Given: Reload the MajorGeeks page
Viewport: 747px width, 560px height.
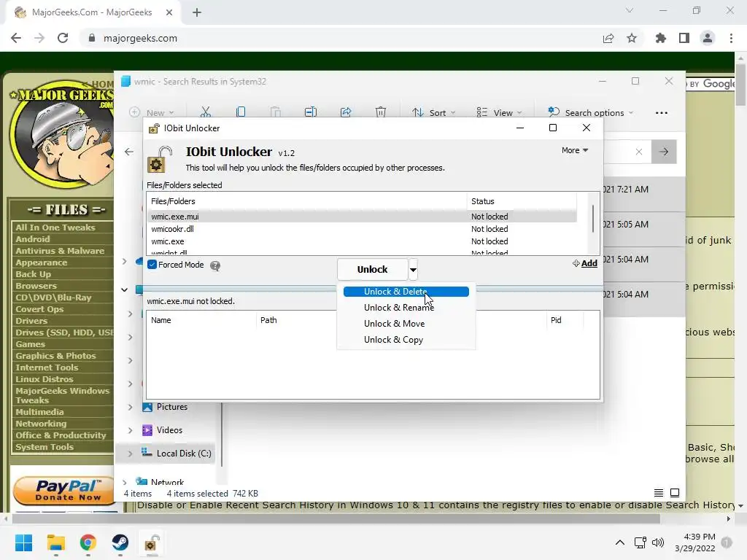Looking at the screenshot, I should click(x=63, y=38).
